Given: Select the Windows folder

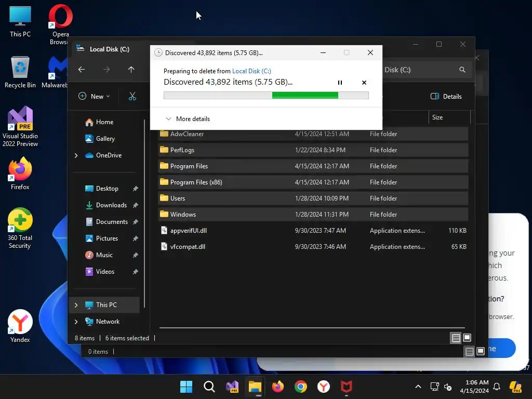Looking at the screenshot, I should coord(313,215).
